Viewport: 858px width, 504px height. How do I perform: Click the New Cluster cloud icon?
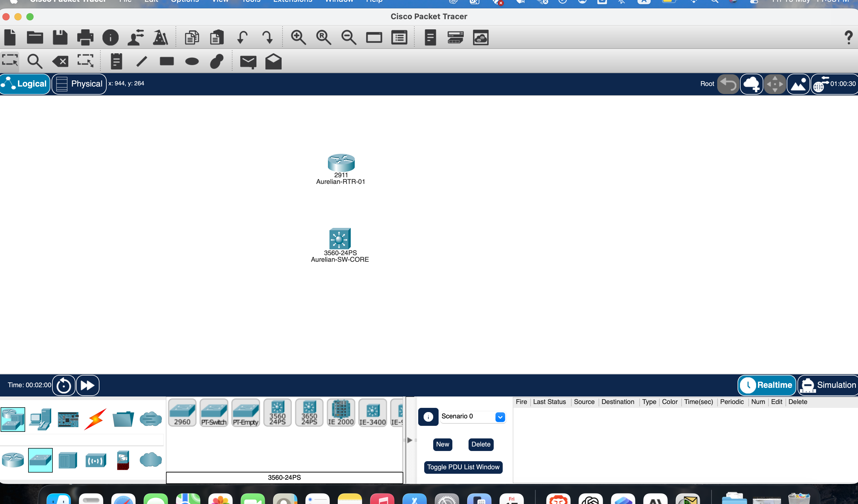(x=751, y=84)
